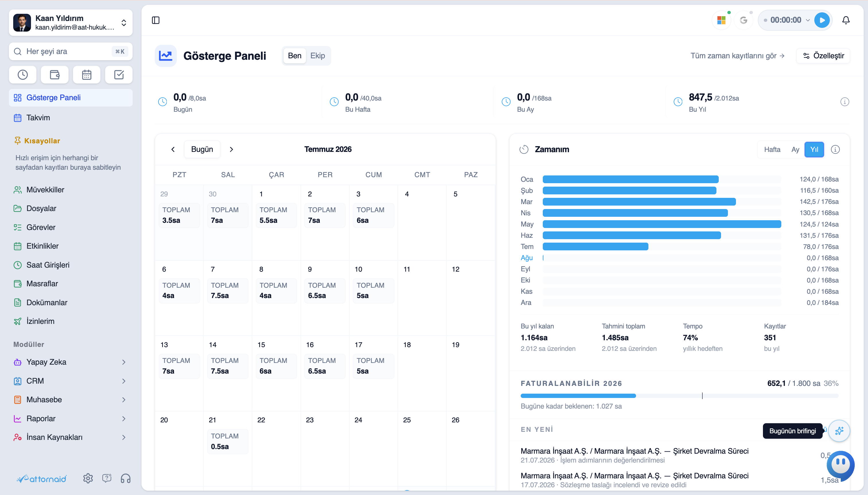
Task: Open the calendar quick action icon
Action: coord(87,75)
